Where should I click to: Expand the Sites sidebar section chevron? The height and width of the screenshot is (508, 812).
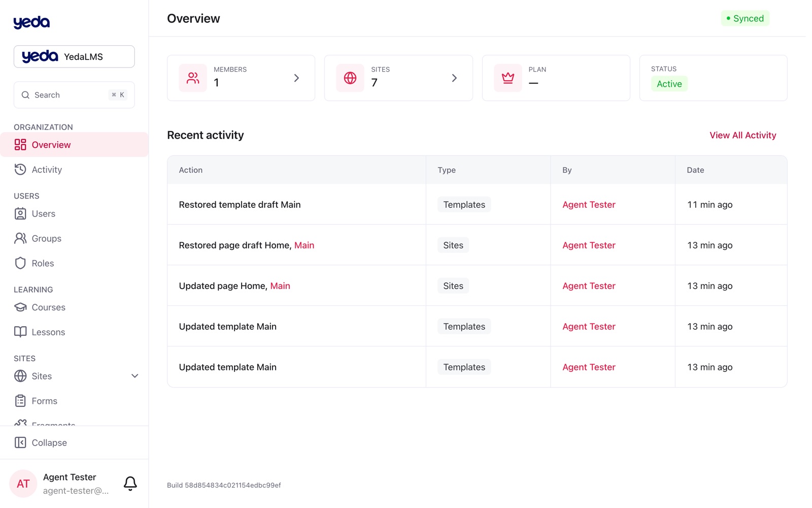click(135, 376)
